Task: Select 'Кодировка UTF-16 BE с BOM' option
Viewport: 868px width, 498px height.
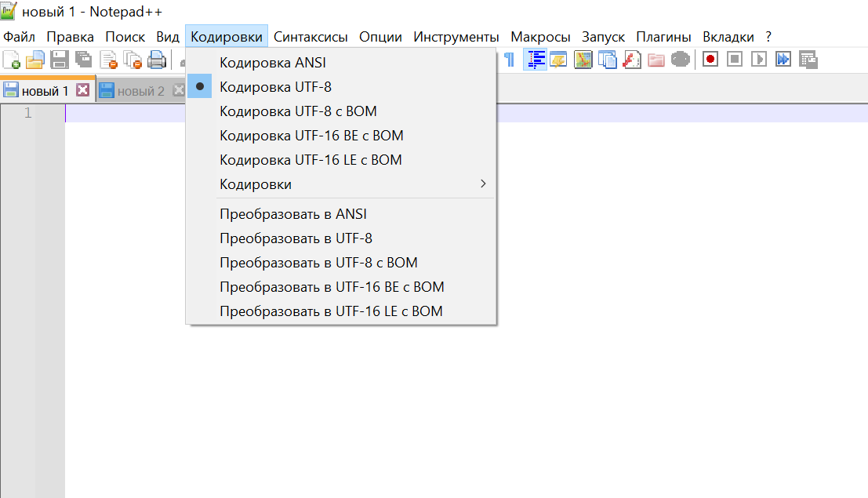Action: pyautogui.click(x=341, y=136)
